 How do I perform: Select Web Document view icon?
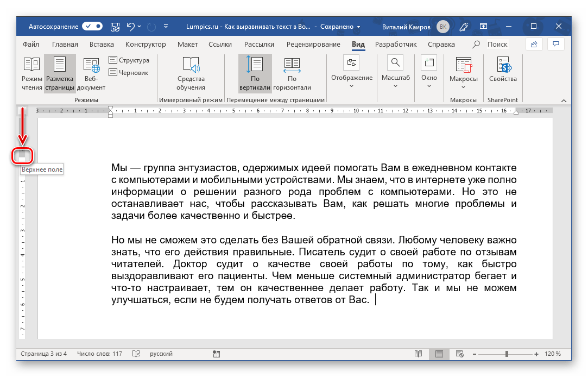point(91,73)
